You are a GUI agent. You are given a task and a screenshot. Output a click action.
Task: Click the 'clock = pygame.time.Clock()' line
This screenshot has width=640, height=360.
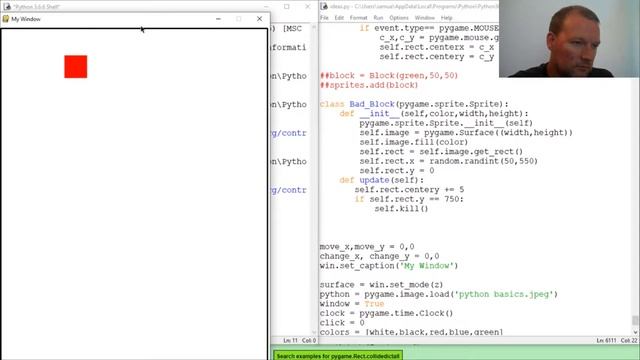click(386, 313)
